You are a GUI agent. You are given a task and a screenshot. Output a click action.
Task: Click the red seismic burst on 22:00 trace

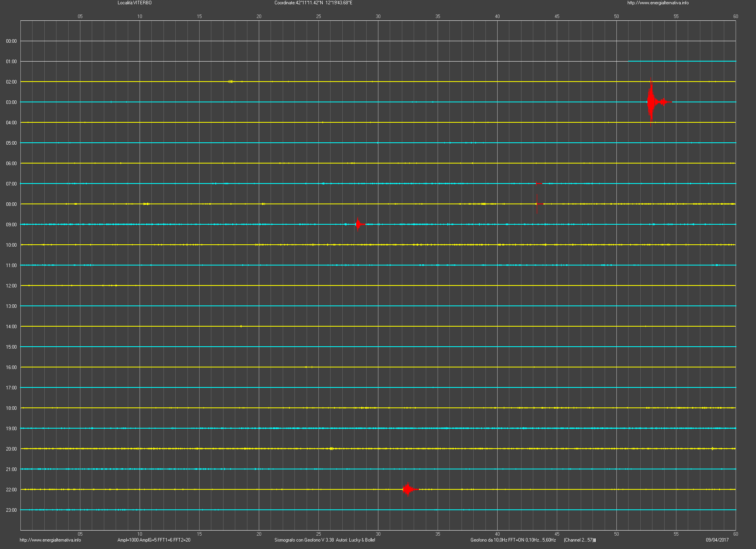coord(408,489)
